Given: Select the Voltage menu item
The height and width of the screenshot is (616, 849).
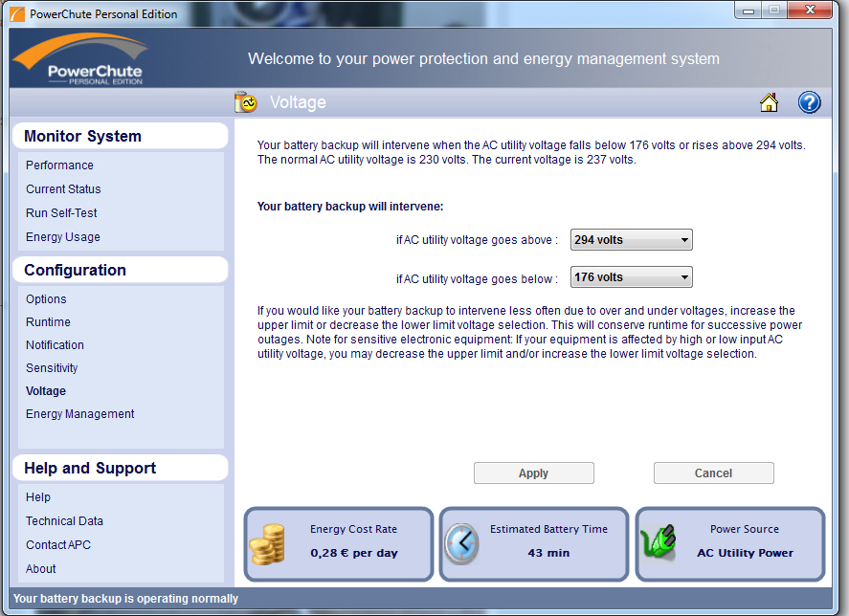Looking at the screenshot, I should tap(46, 391).
